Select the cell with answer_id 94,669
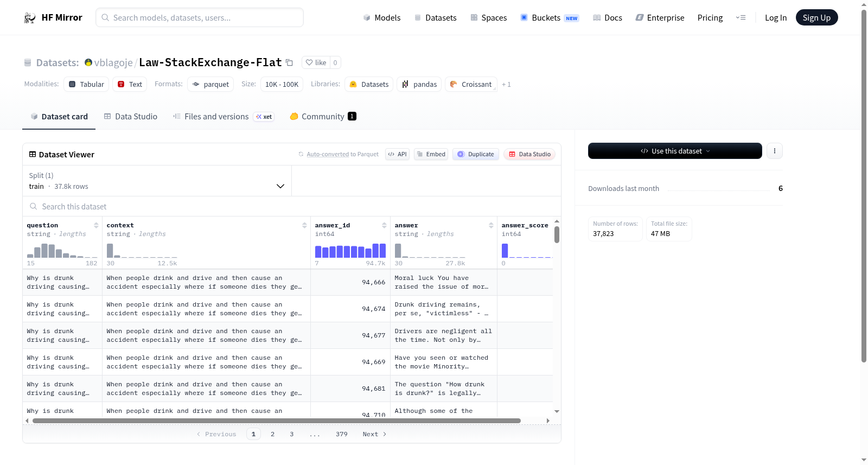The image size is (868, 465). (x=350, y=362)
